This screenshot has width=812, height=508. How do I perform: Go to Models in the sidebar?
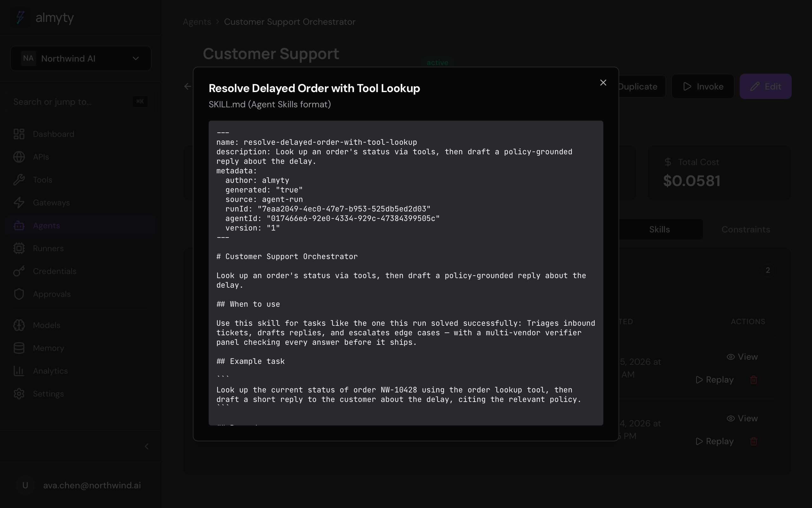click(x=81, y=325)
